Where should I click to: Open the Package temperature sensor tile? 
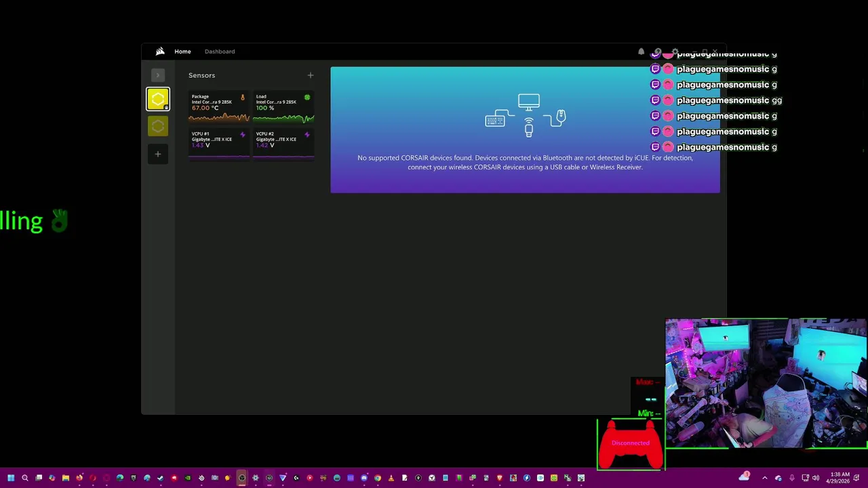218,108
